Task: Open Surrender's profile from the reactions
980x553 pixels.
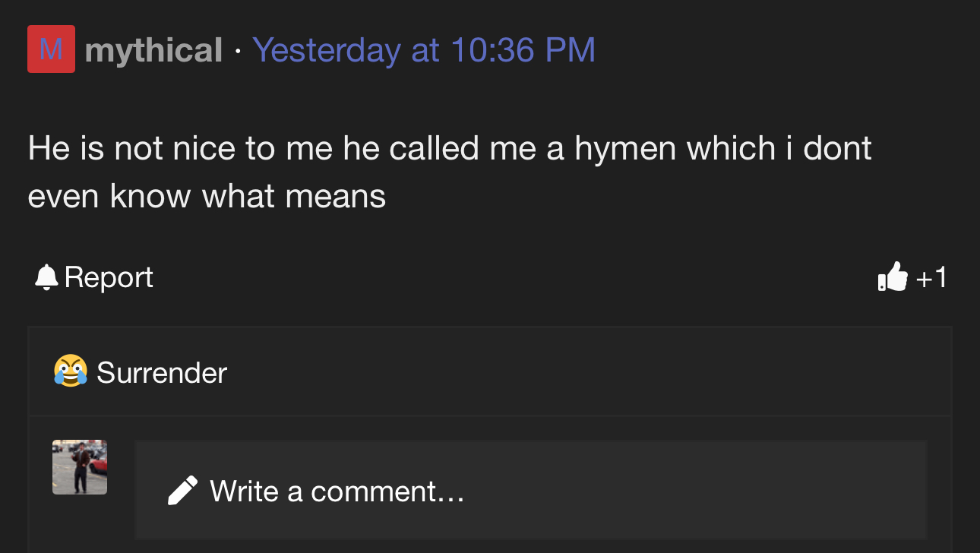Action: coord(162,373)
